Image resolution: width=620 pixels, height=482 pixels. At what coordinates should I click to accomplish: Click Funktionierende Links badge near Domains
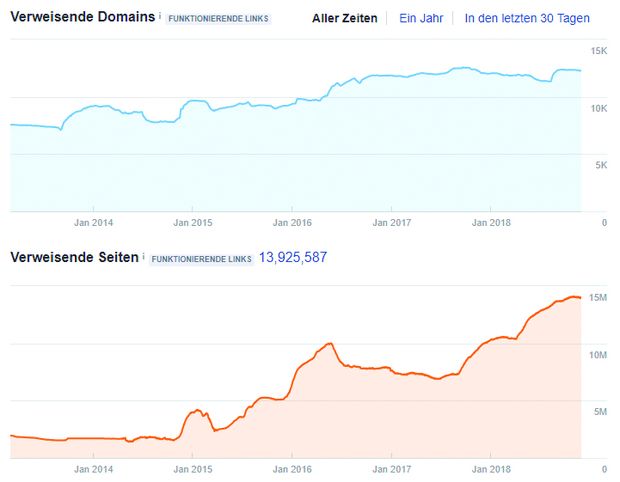(x=218, y=19)
